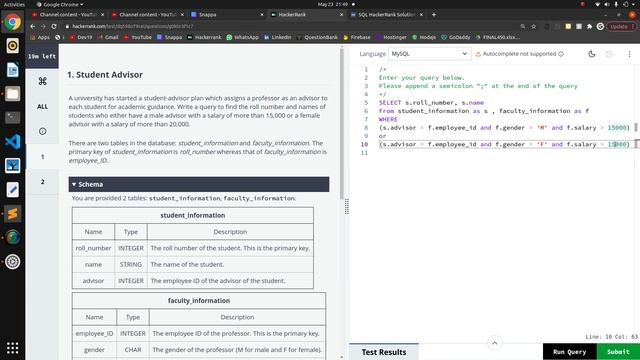Viewport: 640px width, 360px height.
Task: Open Sublime Text from the dock
Action: (x=13, y=213)
